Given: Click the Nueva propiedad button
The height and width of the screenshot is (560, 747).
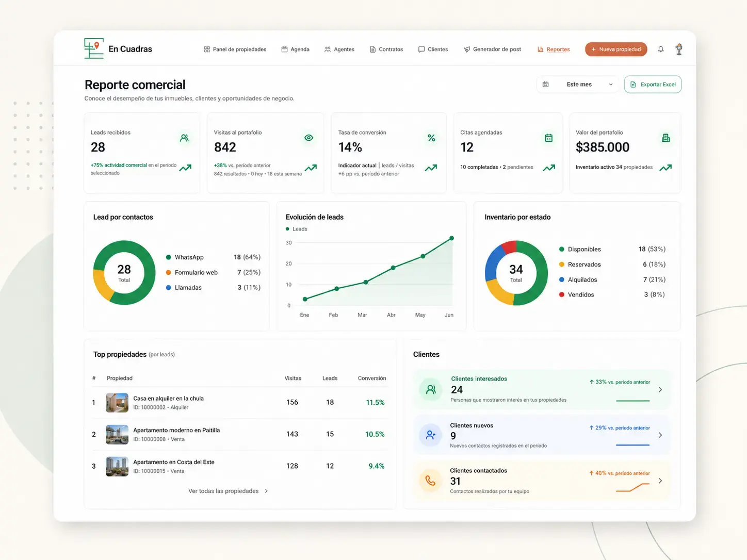Looking at the screenshot, I should click(x=616, y=50).
